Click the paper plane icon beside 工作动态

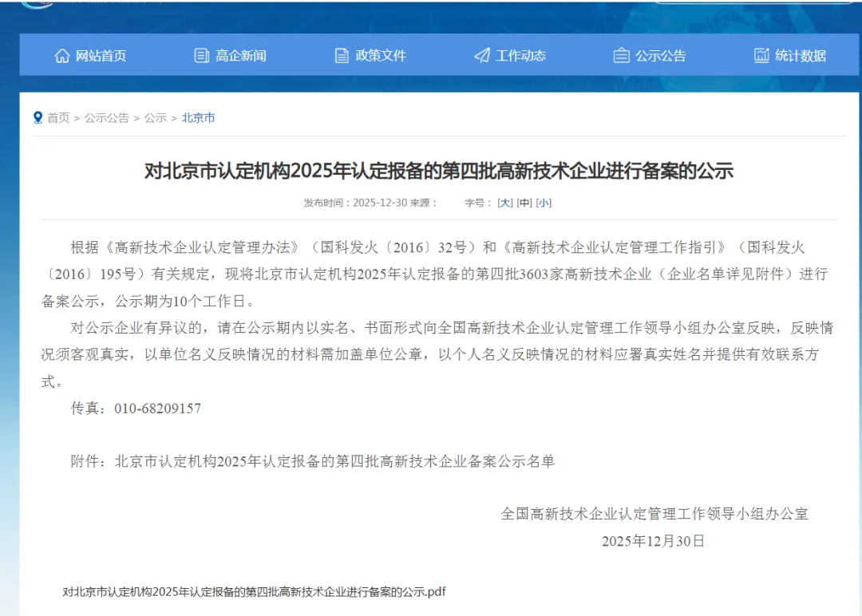coord(482,56)
